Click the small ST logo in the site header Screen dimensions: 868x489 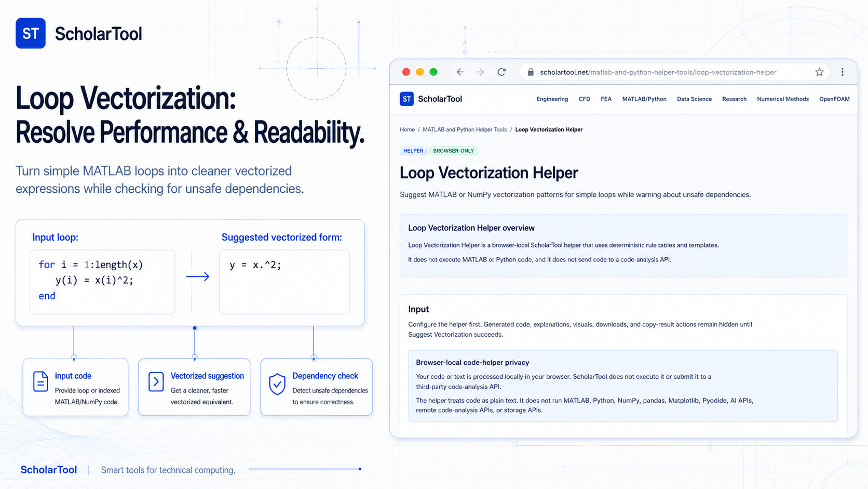[406, 99]
